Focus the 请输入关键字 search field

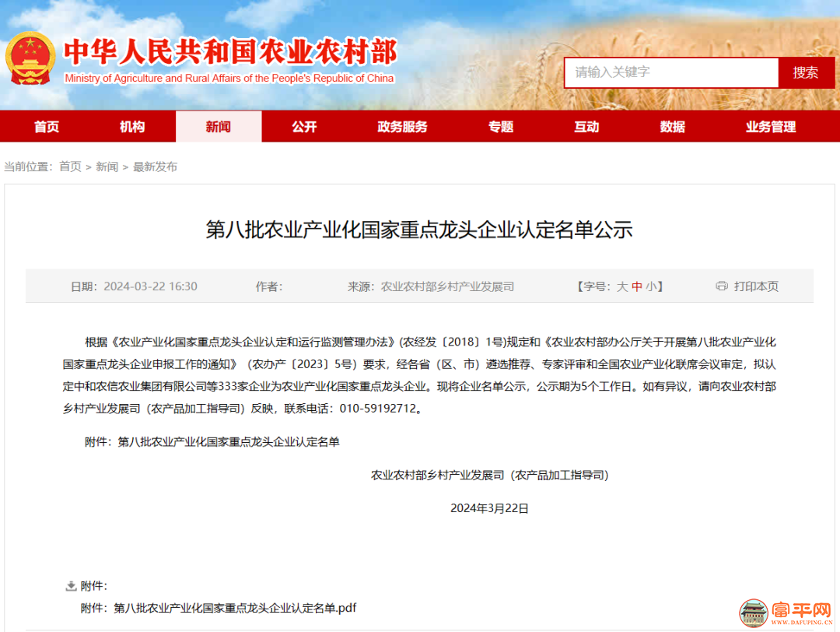point(672,72)
